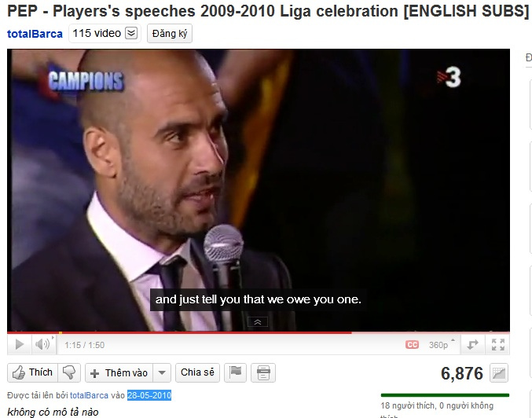Toggle closed captions with the CC button
The image size is (532, 418).
click(x=412, y=345)
